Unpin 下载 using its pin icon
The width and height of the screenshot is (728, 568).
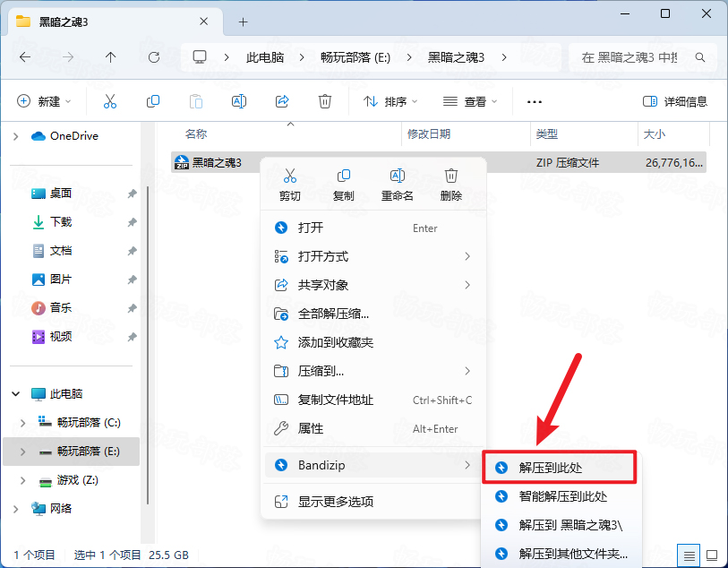pyautogui.click(x=133, y=222)
